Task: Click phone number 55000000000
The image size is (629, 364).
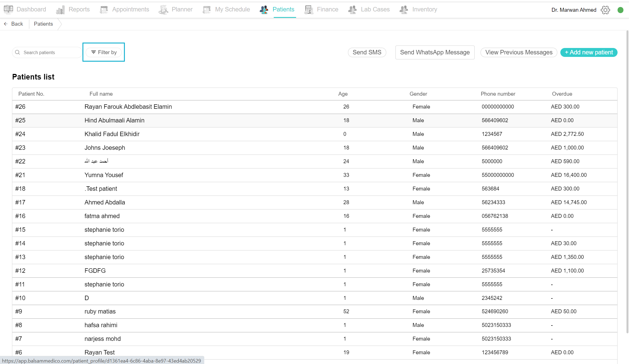Action: tap(498, 175)
